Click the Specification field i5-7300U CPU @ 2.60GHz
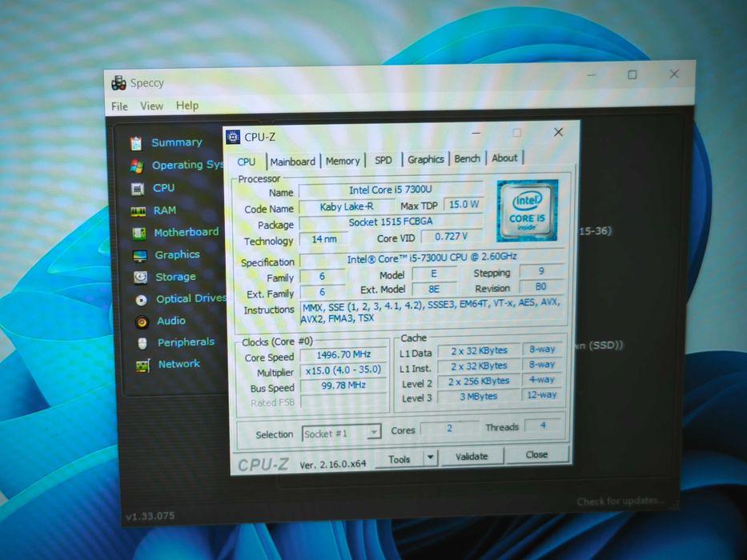Image resolution: width=747 pixels, height=560 pixels. [431, 258]
